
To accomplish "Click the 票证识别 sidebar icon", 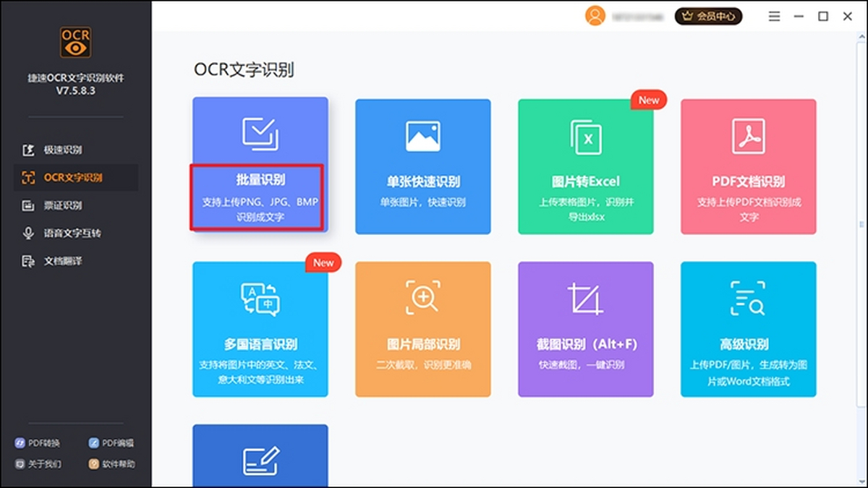I will [29, 205].
